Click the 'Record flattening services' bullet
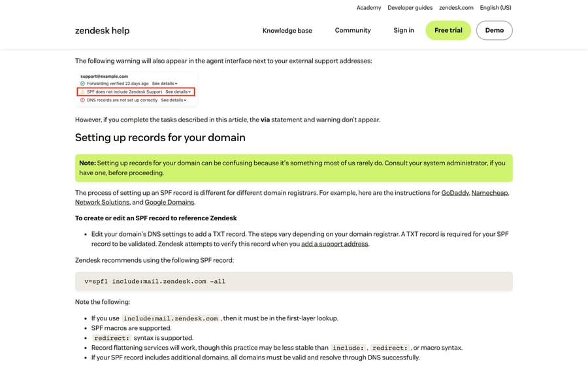The image size is (588, 368). 277,348
